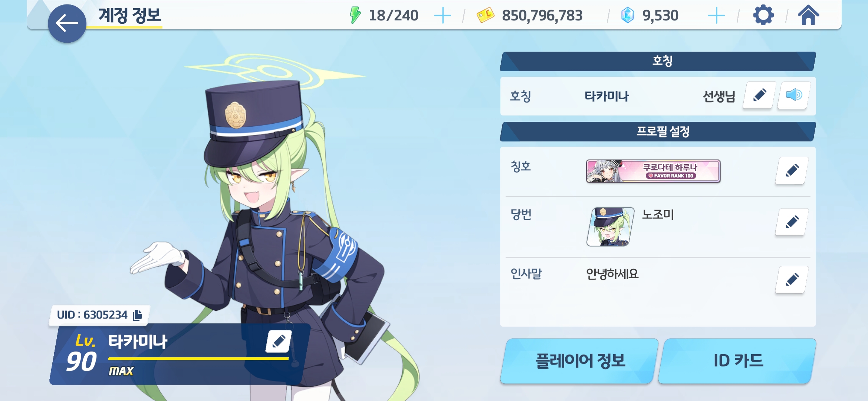The height and width of the screenshot is (401, 868).
Task: Open settings via the gear icon
Action: pyautogui.click(x=763, y=16)
